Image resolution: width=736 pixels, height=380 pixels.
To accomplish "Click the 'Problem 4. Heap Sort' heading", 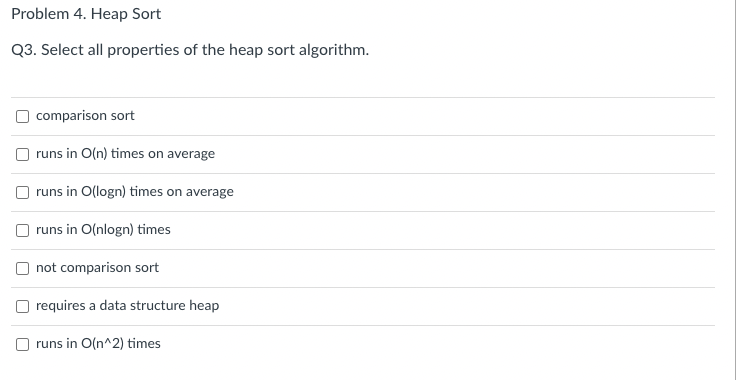I will 86,14.
